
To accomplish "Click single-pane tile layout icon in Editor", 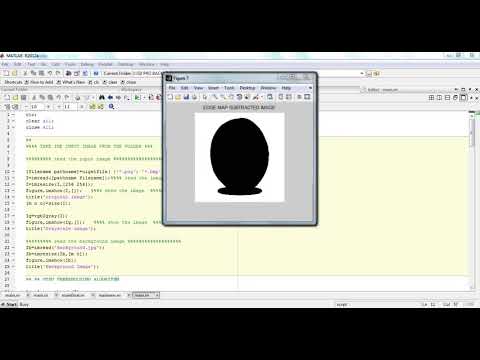I will tap(463, 98).
